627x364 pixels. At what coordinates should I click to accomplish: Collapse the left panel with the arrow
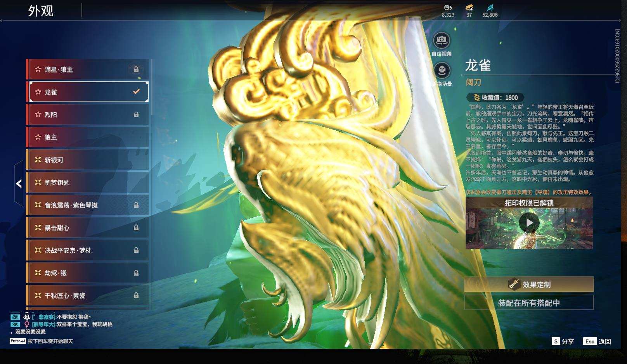pos(19,184)
